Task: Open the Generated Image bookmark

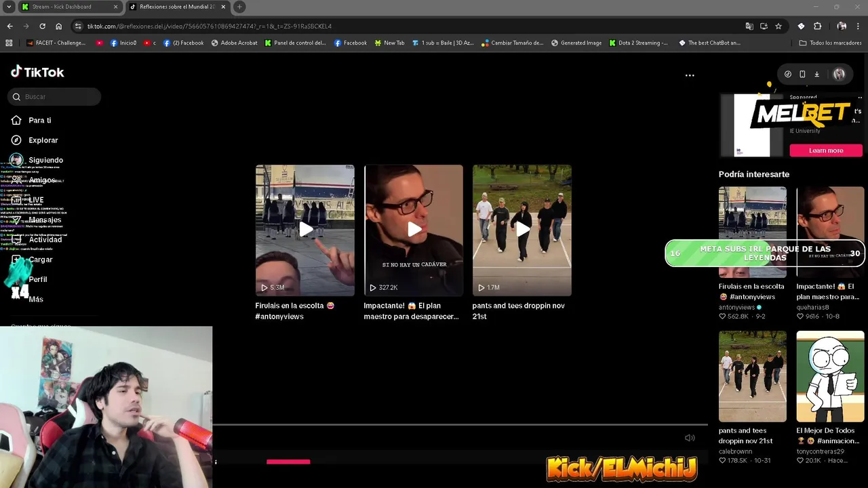Action: (x=576, y=43)
